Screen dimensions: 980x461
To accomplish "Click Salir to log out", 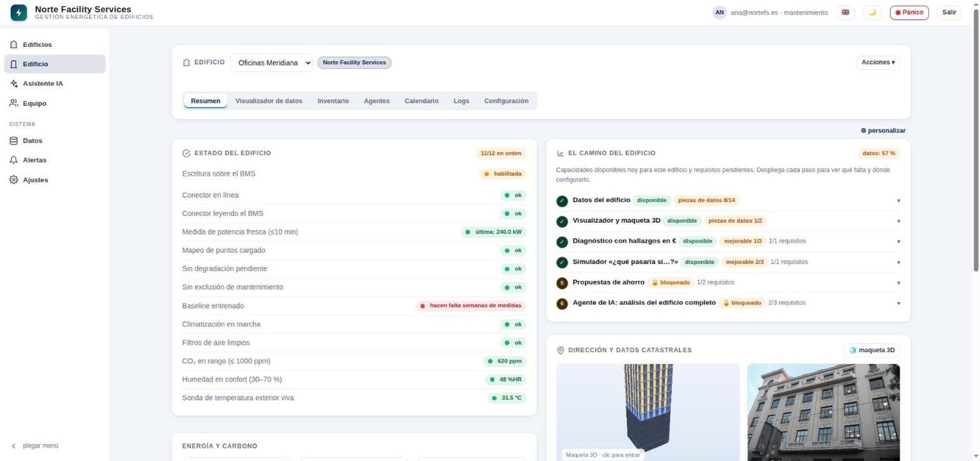I will 949,13.
